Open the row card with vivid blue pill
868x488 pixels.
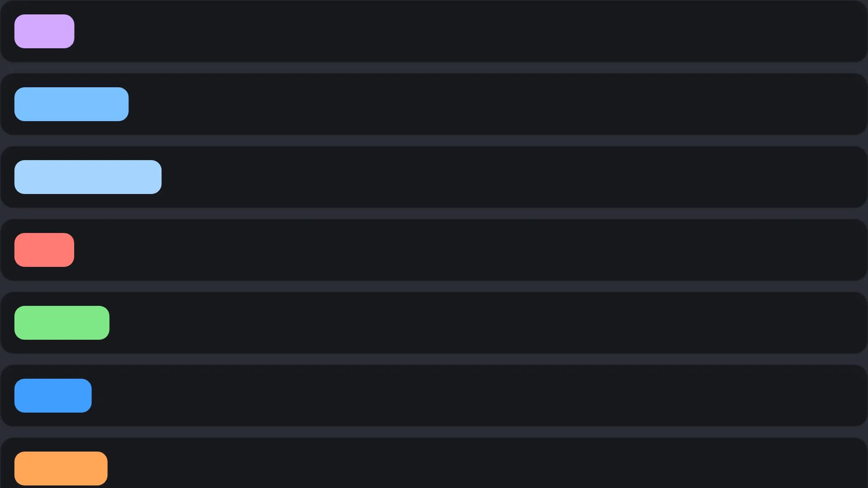[x=434, y=396]
